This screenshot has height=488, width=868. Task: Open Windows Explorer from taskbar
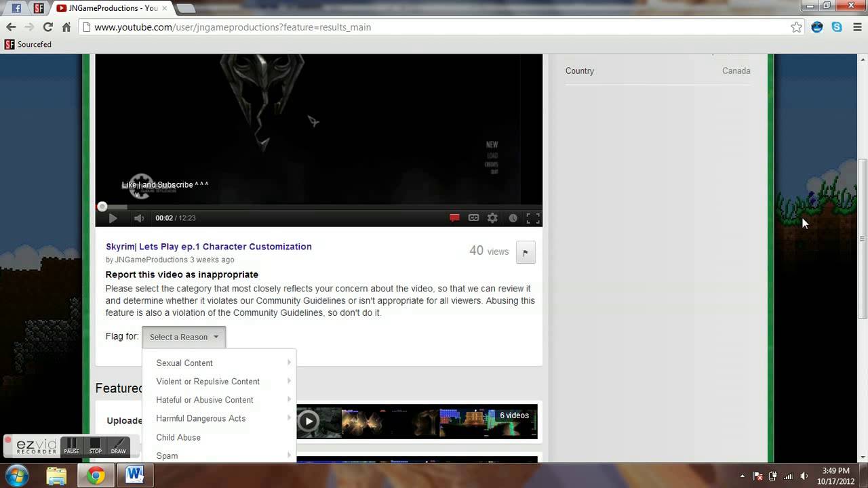point(56,476)
